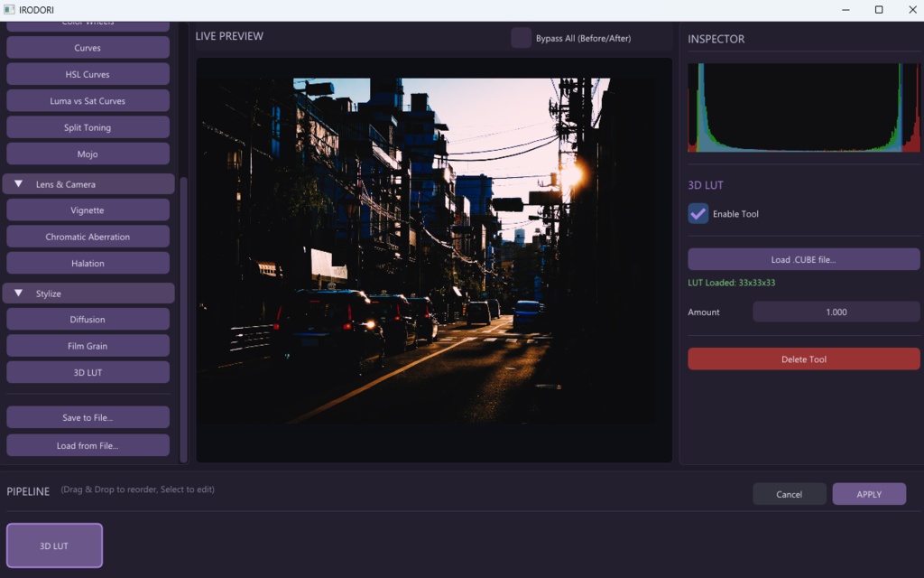Collapse the Lens & Camera section triangle
The width and height of the screenshot is (924, 578).
point(18,184)
